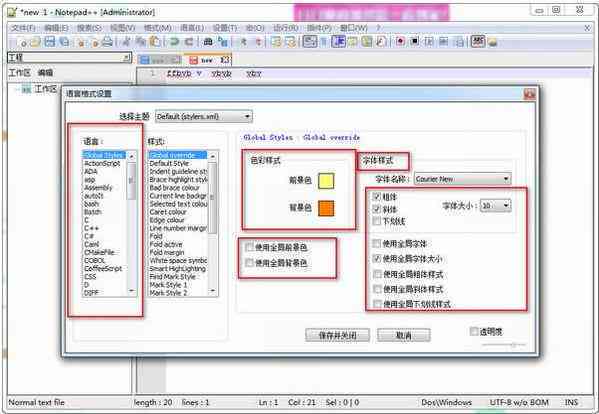Open the 文件(F) menu
Viewport: 599px width, 414px height.
pos(23,28)
